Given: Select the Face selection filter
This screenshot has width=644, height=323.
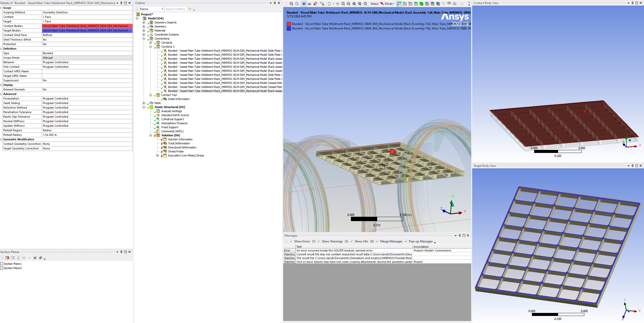Looking at the screenshot, I should [416, 4].
